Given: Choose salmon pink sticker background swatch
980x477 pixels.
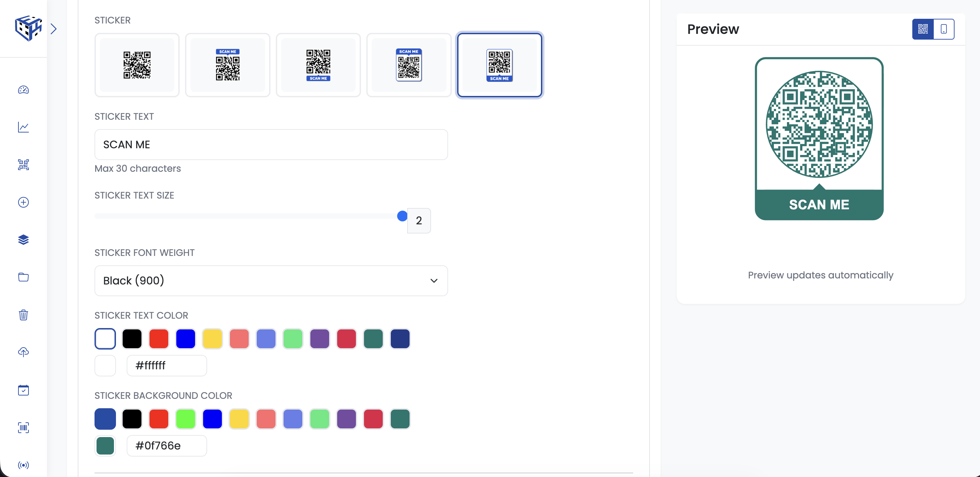Looking at the screenshot, I should 266,419.
